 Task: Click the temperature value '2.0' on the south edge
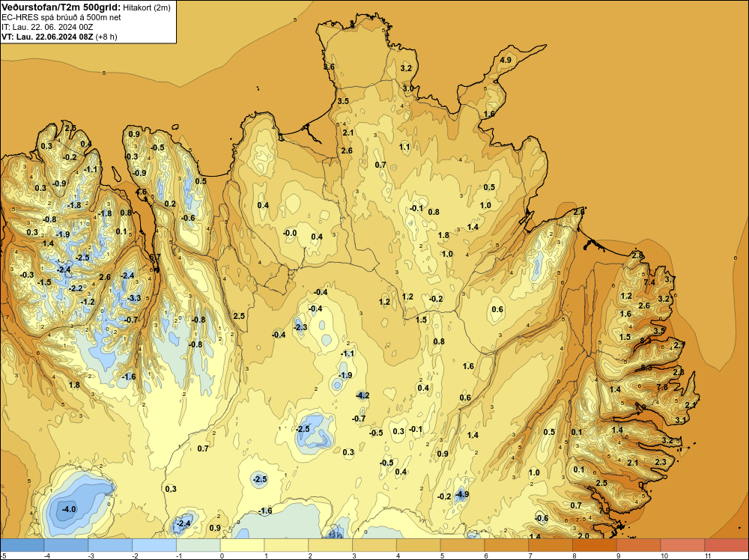(x=583, y=535)
